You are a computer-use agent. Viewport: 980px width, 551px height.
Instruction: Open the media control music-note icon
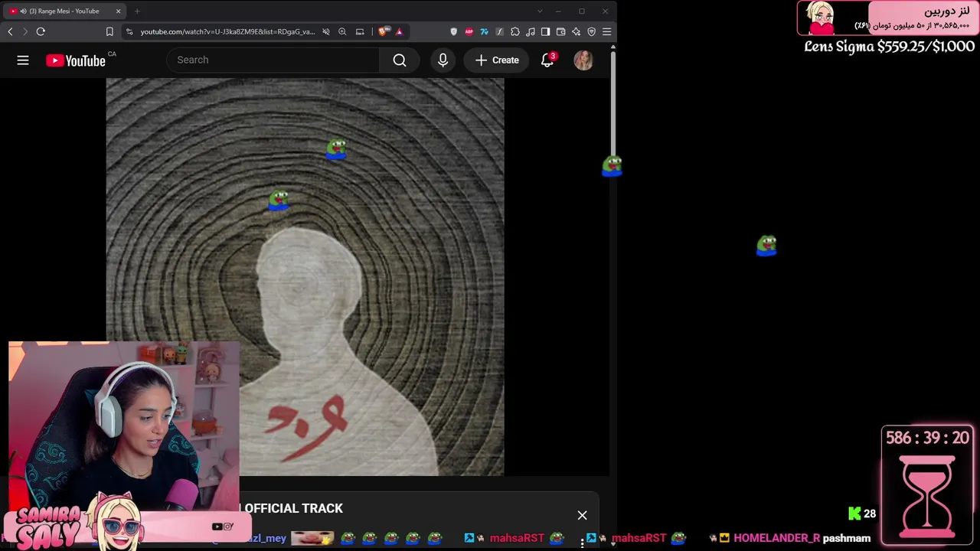(530, 31)
